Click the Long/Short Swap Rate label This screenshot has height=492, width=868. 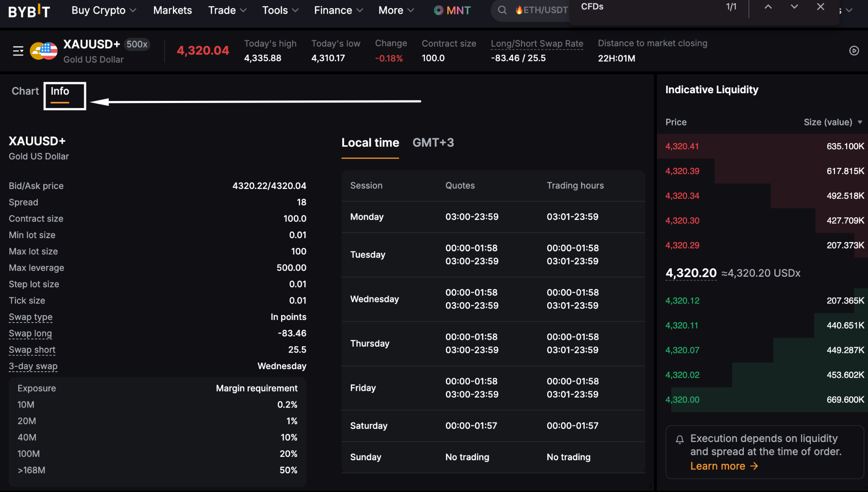point(537,44)
